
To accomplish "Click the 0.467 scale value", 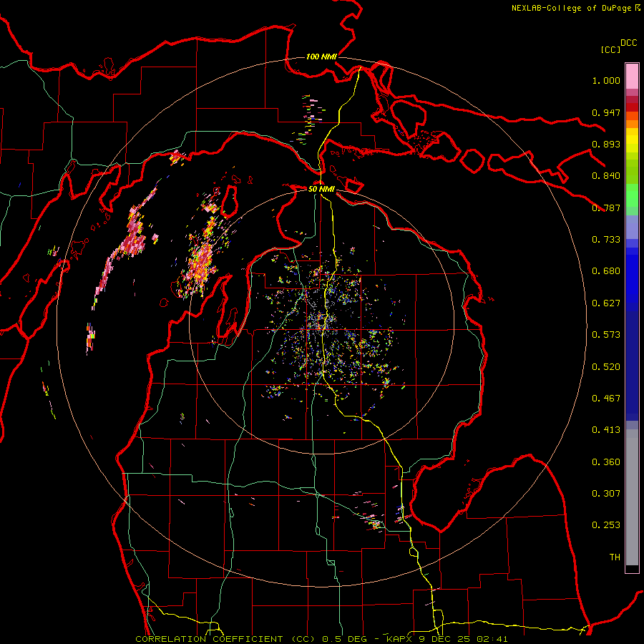I will pos(606,399).
